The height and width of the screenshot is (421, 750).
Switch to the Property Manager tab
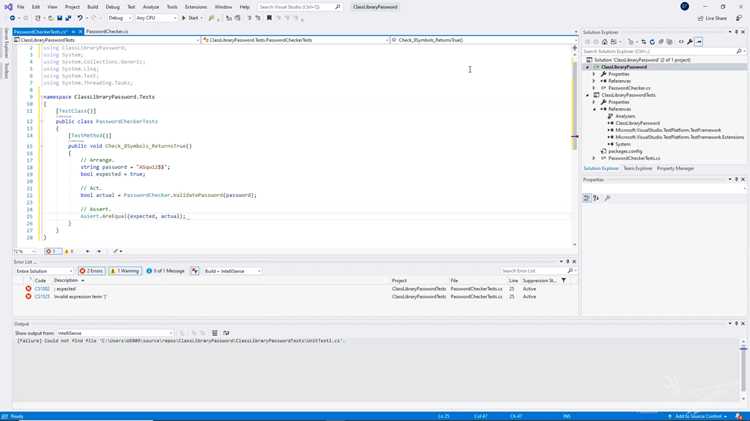pyautogui.click(x=675, y=168)
